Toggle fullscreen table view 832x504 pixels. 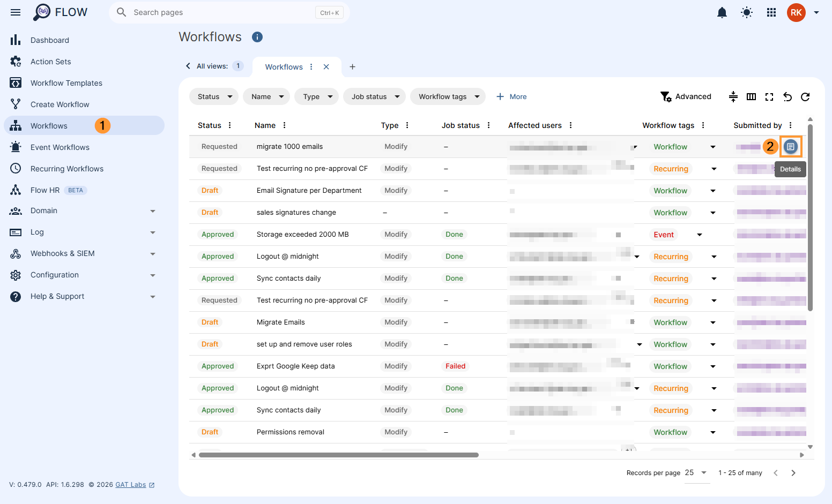click(x=769, y=96)
